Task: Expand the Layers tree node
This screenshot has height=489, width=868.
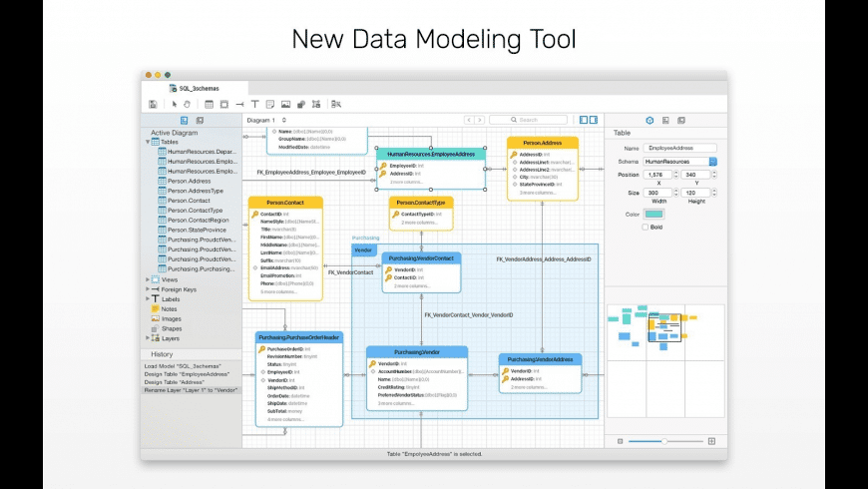Action: 148,338
